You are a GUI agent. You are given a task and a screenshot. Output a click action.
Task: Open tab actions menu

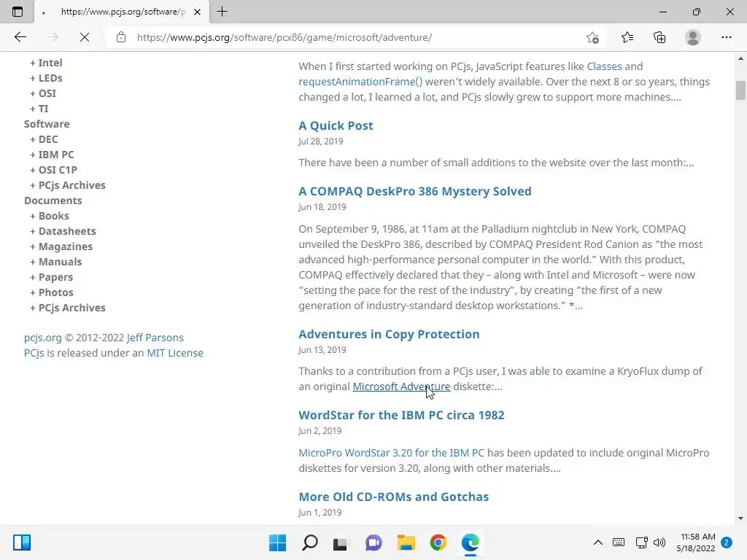point(18,12)
